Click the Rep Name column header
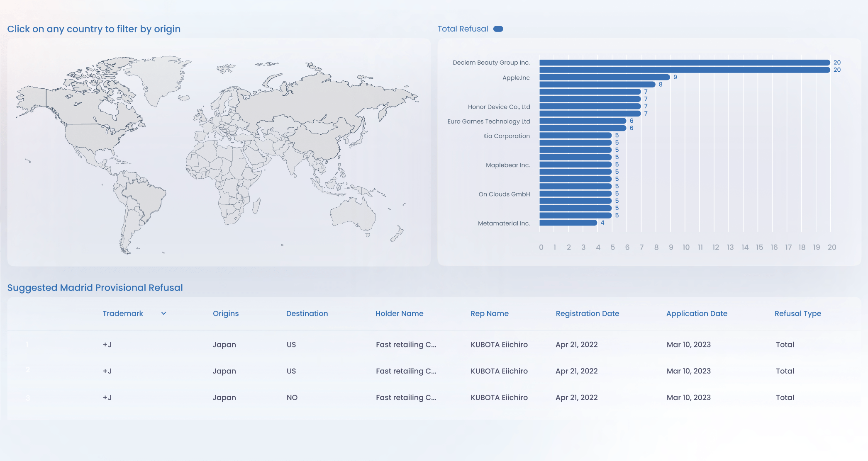The height and width of the screenshot is (461, 868). (x=489, y=313)
